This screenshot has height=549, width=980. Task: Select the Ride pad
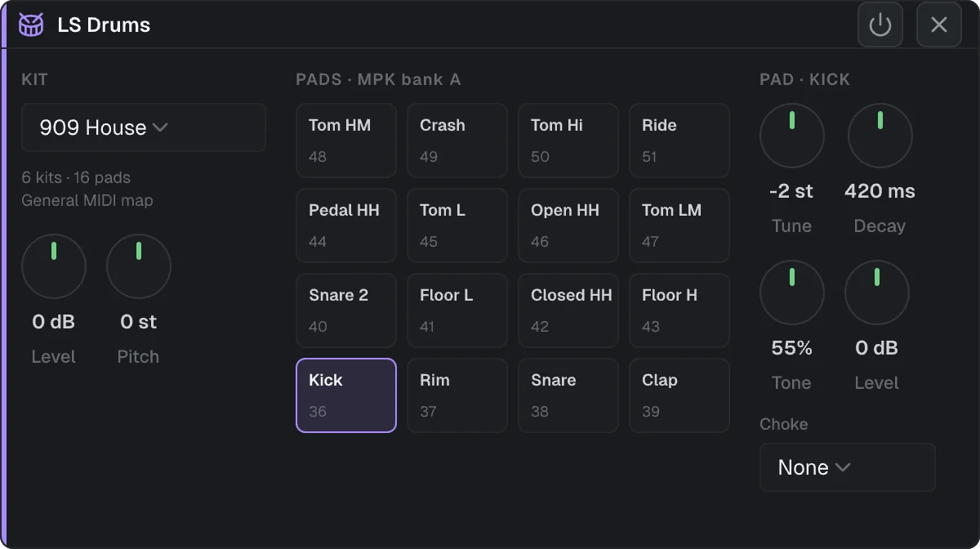[x=679, y=141]
